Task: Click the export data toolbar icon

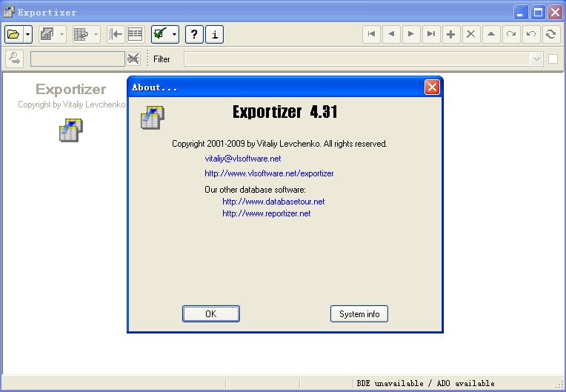Action: tap(47, 35)
